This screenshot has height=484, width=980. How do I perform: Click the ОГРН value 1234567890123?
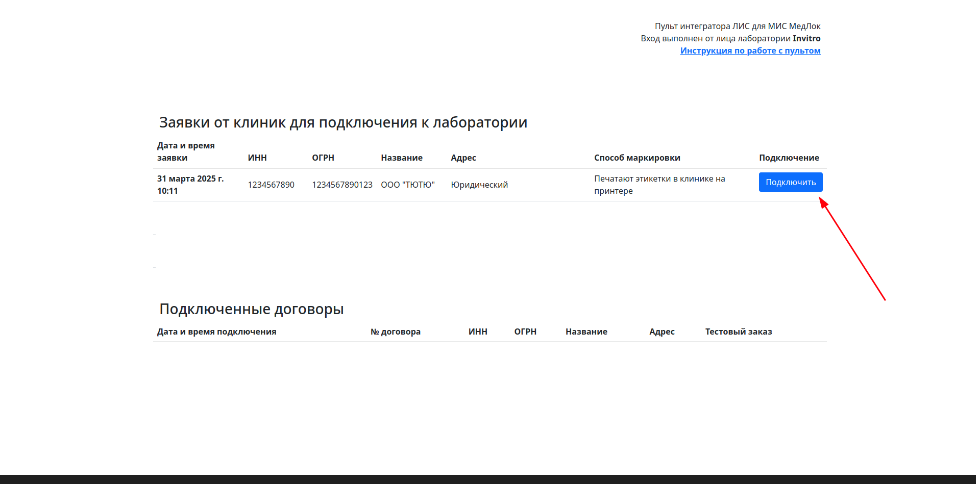coord(342,185)
